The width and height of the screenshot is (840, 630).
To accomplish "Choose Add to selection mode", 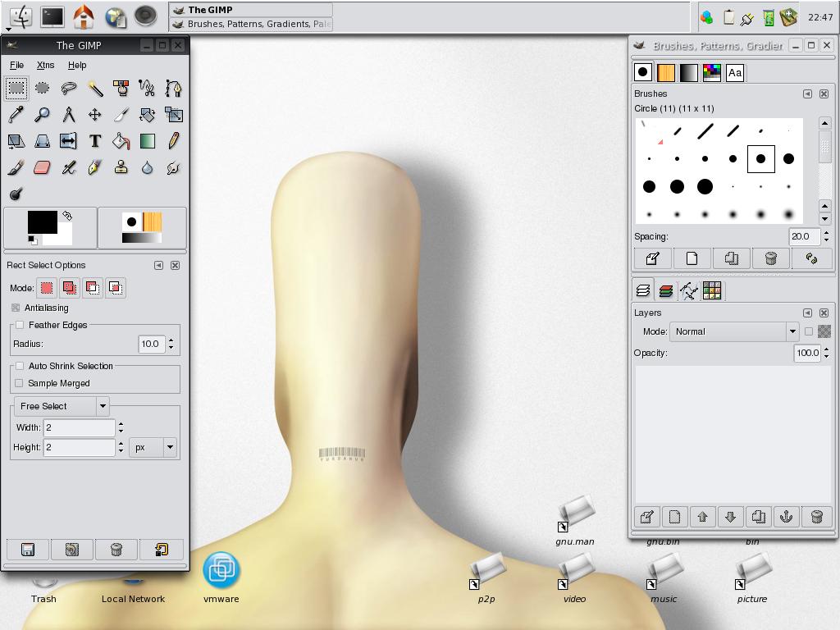I will click(70, 288).
